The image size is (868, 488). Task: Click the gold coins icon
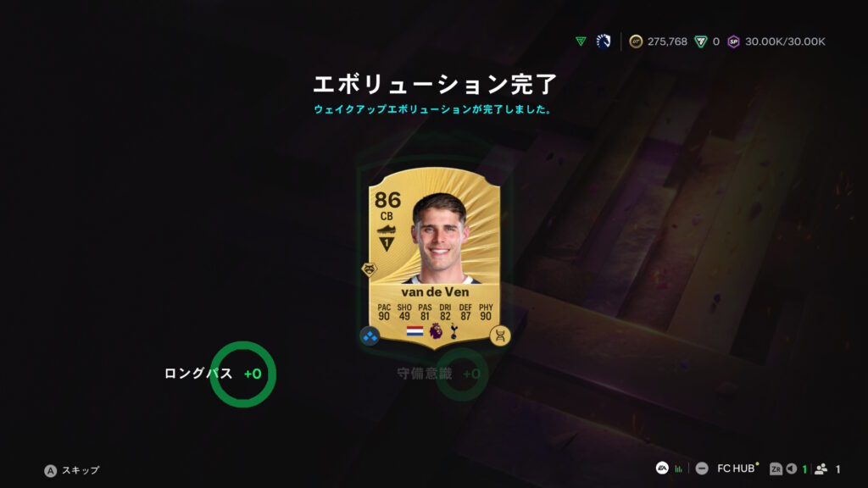pos(636,42)
